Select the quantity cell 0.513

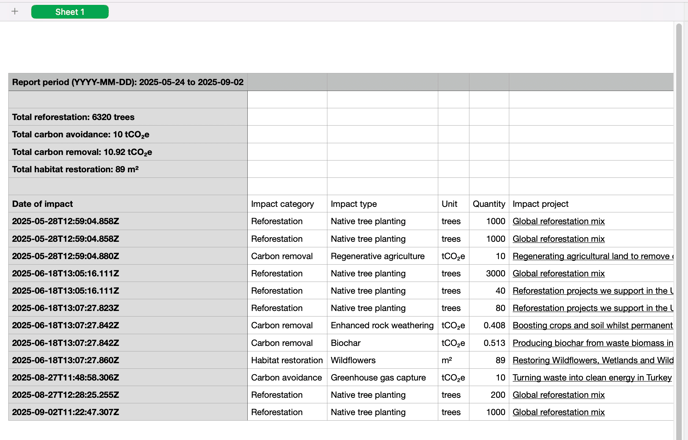[x=489, y=343]
